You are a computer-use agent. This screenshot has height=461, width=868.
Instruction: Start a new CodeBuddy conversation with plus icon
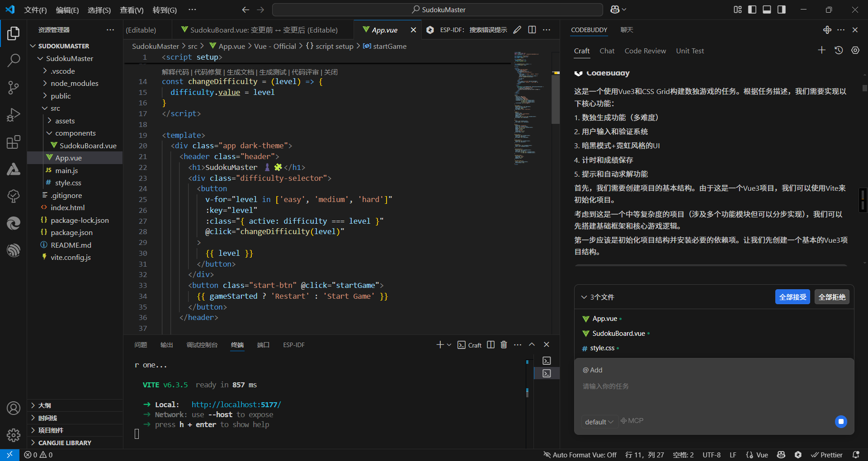822,50
